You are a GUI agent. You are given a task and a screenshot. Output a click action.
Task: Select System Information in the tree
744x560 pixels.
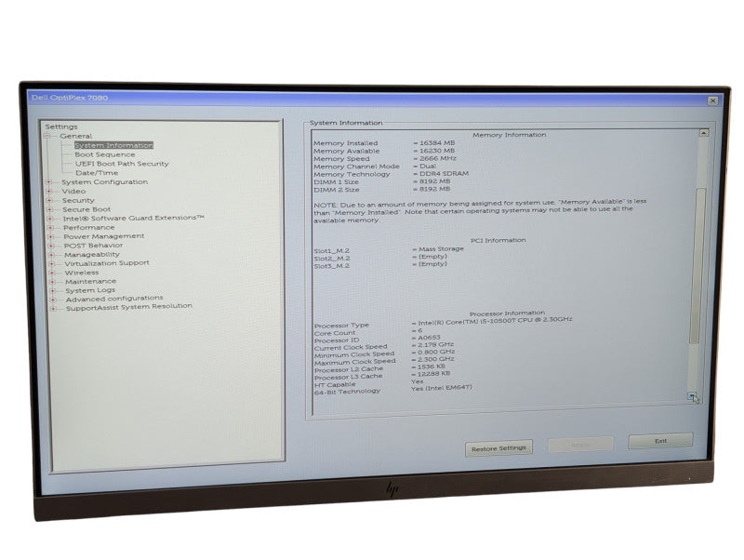(113, 145)
